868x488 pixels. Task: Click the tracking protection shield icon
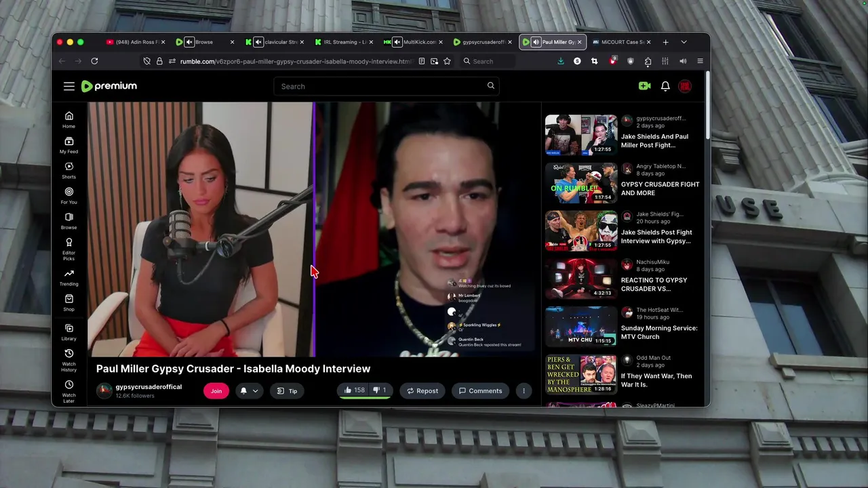[x=146, y=61]
